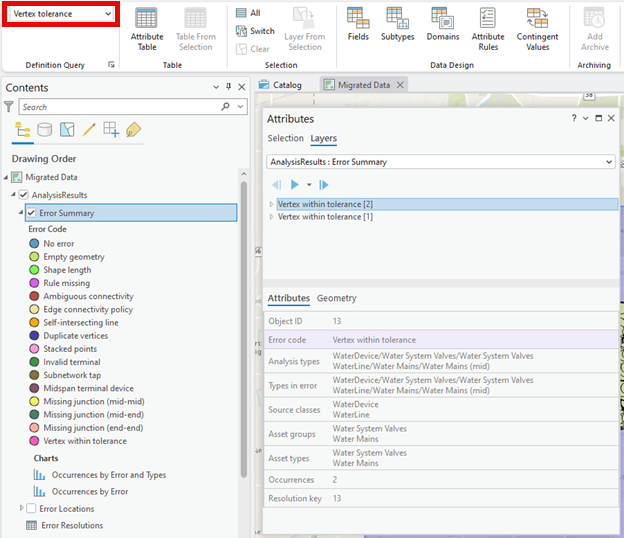Open Error Resolutions table
624x538 pixels.
point(72,525)
